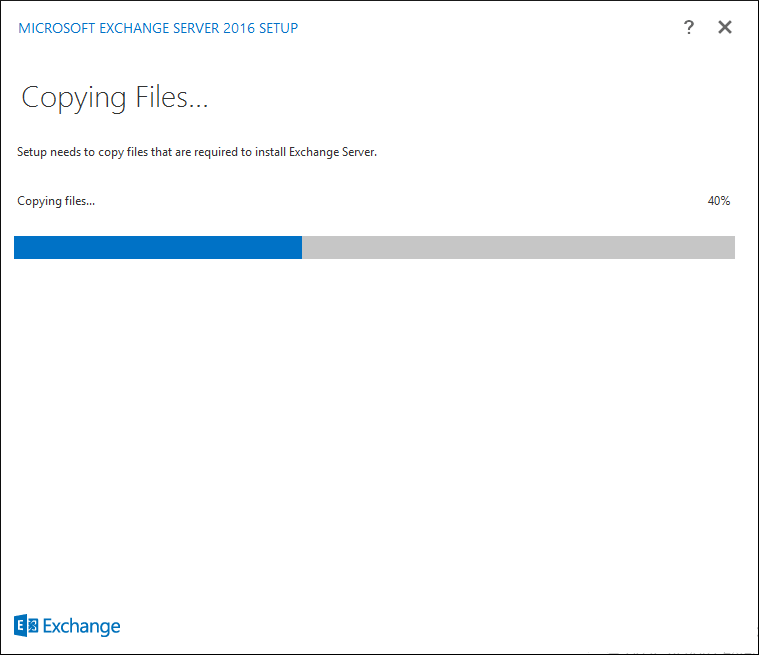Screen dimensions: 759x655
Task: Select the 40% progress value
Action: [719, 200]
